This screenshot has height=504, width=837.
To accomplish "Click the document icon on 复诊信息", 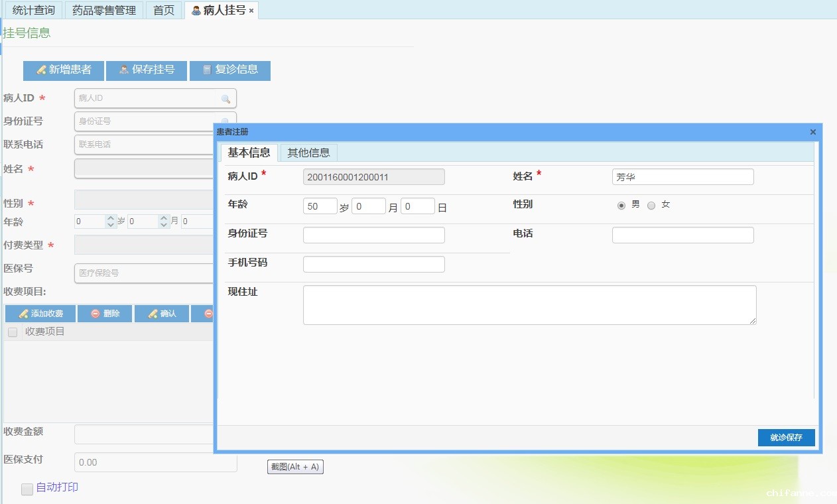I will pyautogui.click(x=207, y=70).
